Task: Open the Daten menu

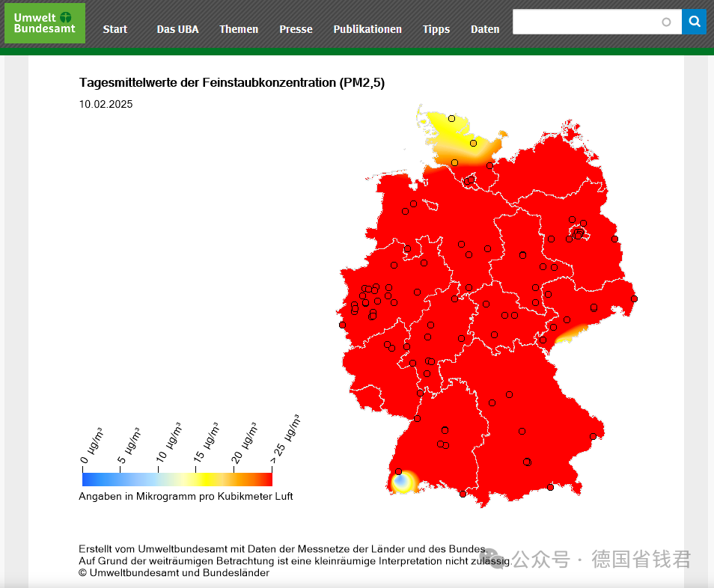Action: [485, 29]
